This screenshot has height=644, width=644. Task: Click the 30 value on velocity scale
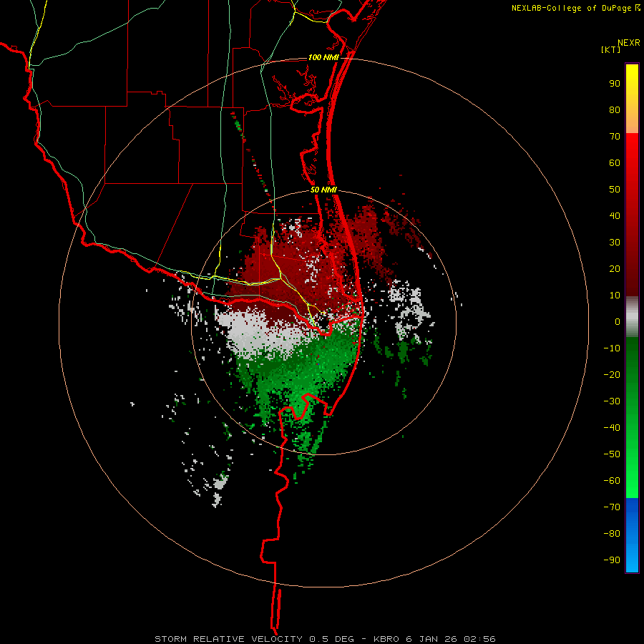615,243
